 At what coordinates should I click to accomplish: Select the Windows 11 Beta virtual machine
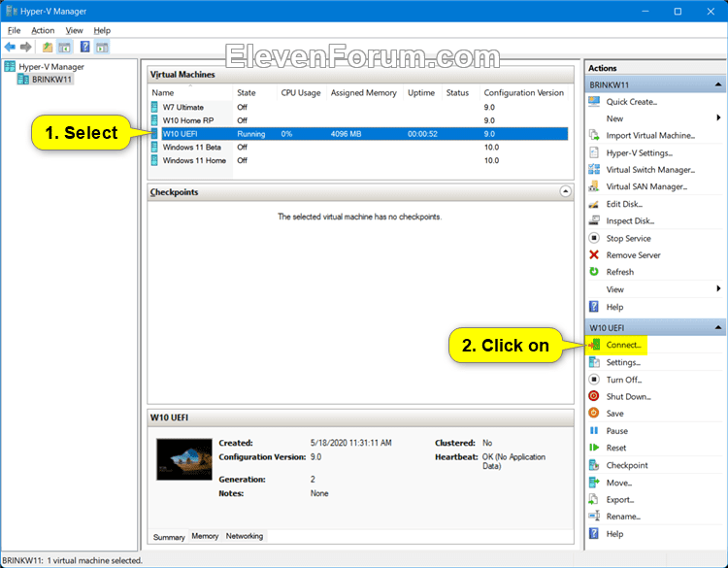pos(192,148)
